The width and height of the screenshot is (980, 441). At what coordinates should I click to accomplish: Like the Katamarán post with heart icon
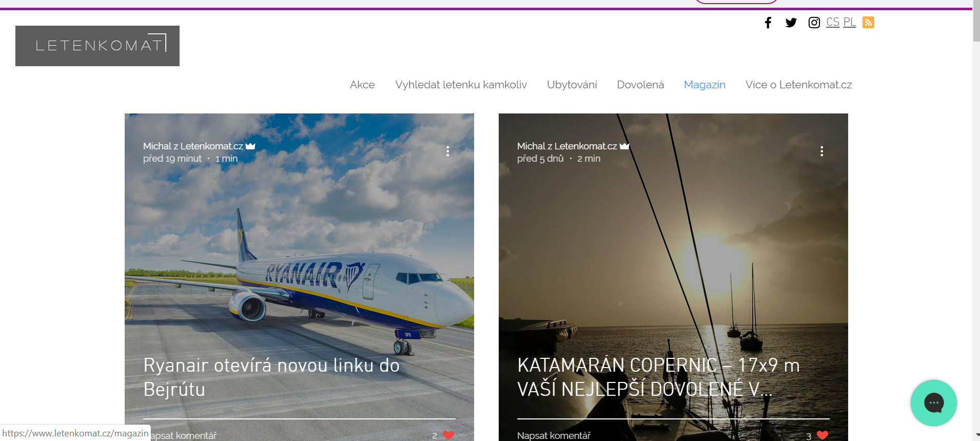[822, 435]
